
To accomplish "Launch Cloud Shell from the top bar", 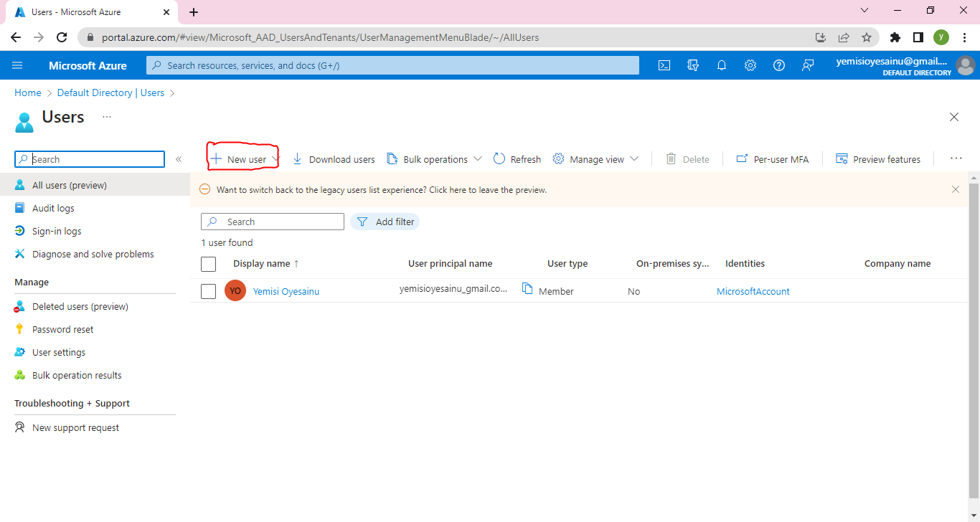I will [664, 65].
